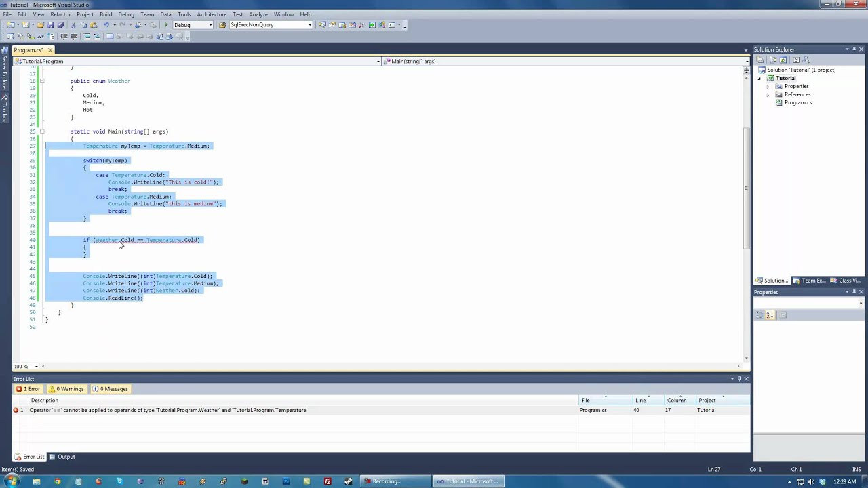Click Solution Explorer Properties icon
The image size is (868, 488).
point(759,60)
